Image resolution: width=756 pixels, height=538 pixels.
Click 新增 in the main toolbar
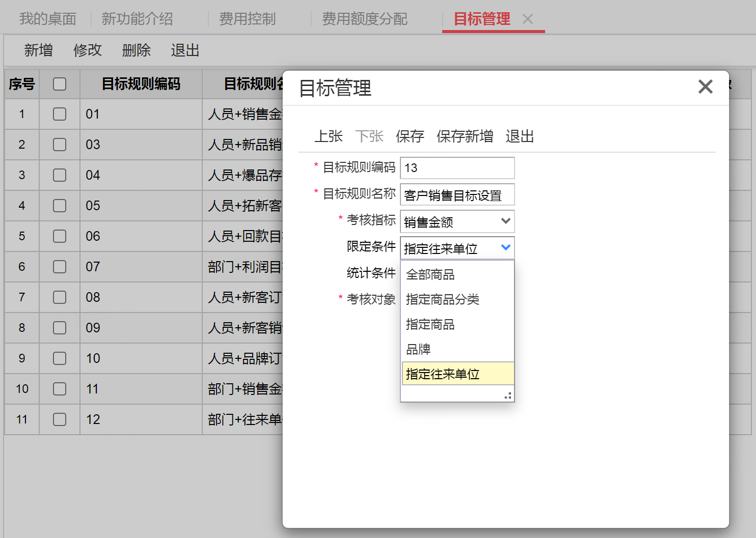click(39, 50)
